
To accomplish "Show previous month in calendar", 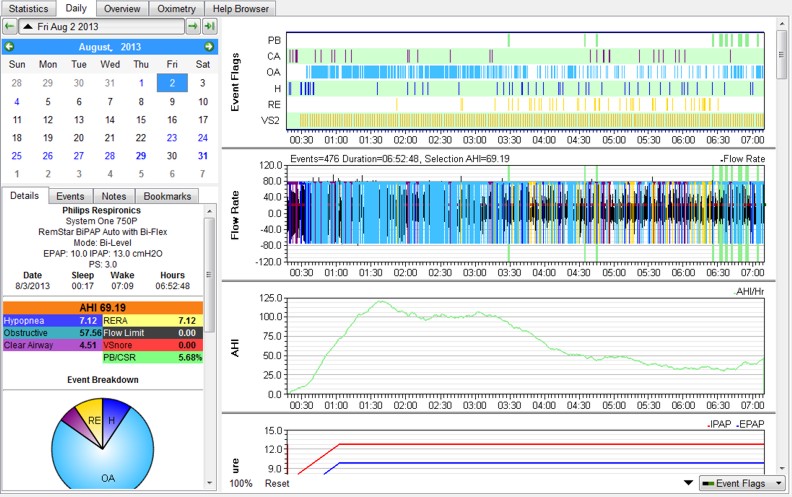I will [x=9, y=47].
